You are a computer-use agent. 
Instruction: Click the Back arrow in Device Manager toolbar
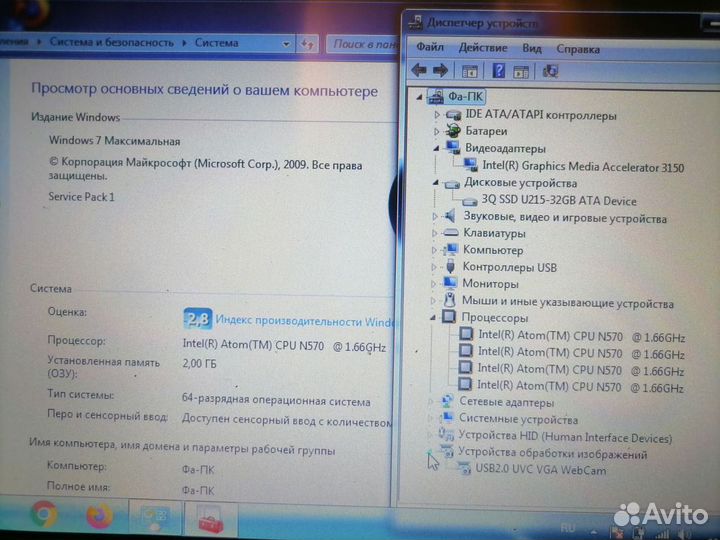(x=419, y=70)
